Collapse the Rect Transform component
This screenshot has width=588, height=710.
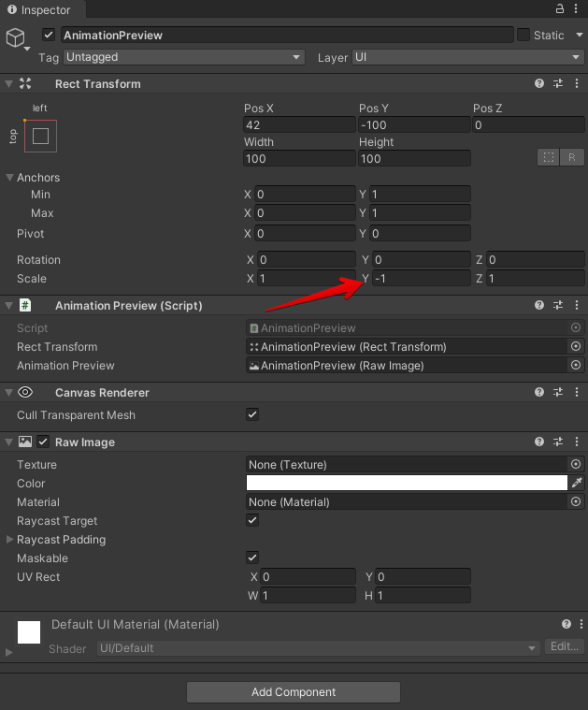pyautogui.click(x=8, y=84)
